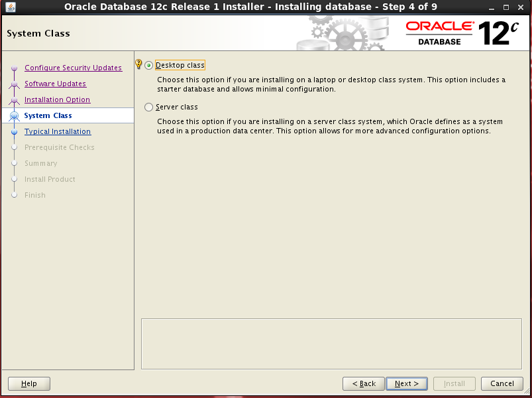Image resolution: width=532 pixels, height=398 pixels.
Task: Click the Install Product step label
Action: 50,179
